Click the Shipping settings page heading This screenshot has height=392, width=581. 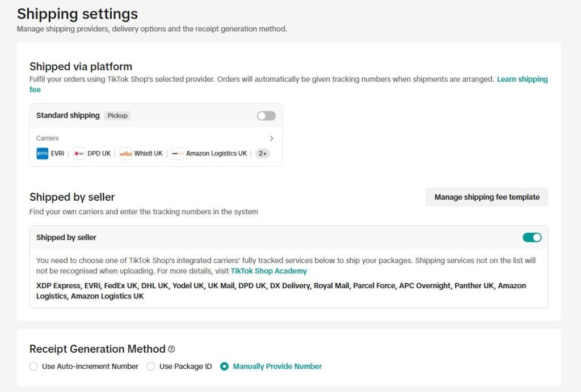pos(77,14)
